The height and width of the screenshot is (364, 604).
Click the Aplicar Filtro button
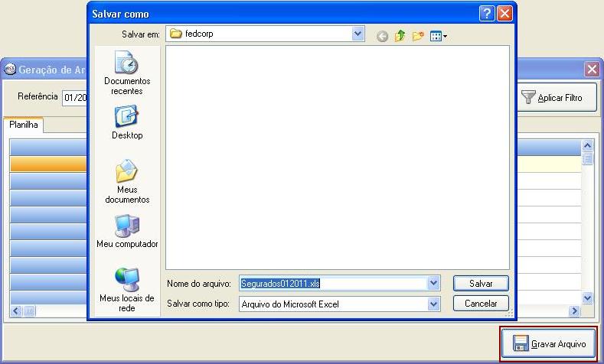558,98
